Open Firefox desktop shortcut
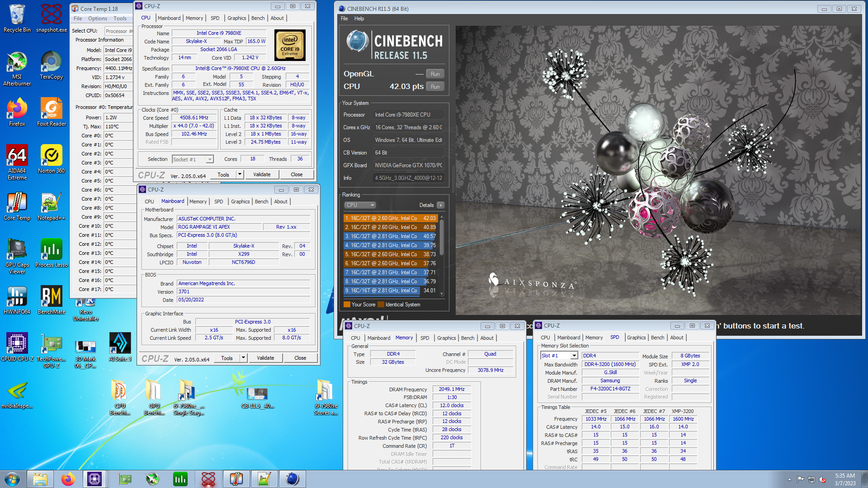 (17, 112)
